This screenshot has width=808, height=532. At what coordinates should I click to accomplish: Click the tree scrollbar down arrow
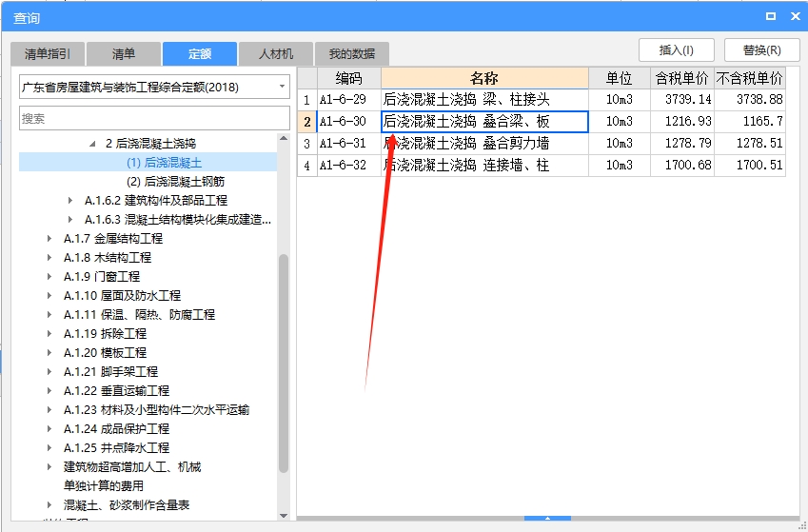[x=284, y=516]
